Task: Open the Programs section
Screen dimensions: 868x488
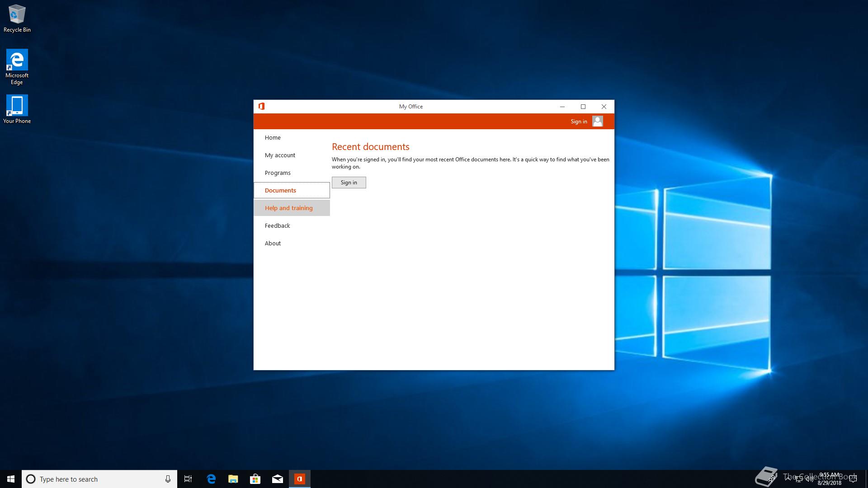Action: (x=292, y=173)
